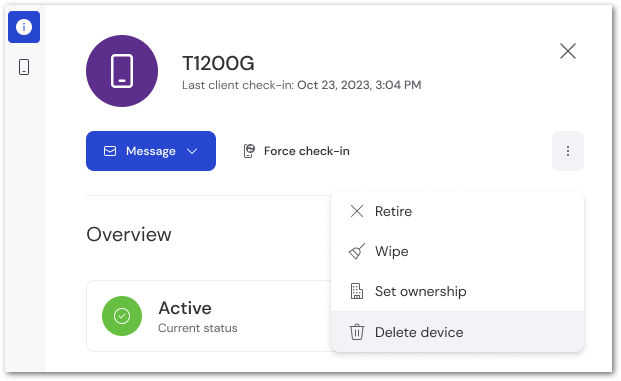Switch to the device icon sidebar tab
This screenshot has width=621, height=381.
(x=24, y=67)
